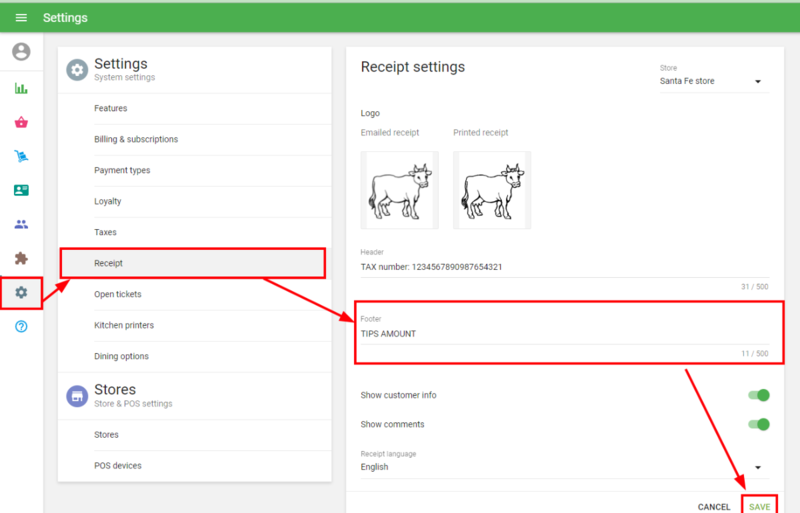Click the user account profile icon
This screenshot has width=800, height=513.
(21, 52)
